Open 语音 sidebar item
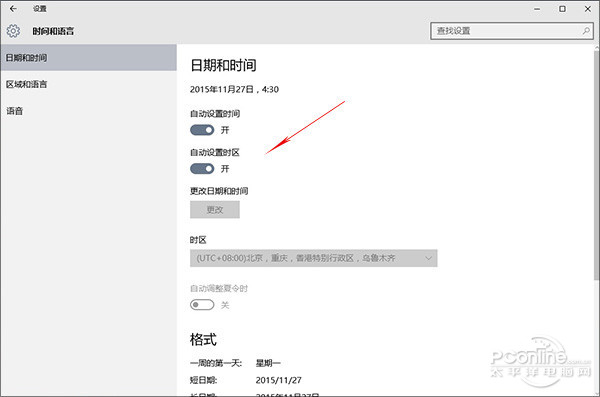Image resolution: width=600 pixels, height=397 pixels. pos(88,111)
